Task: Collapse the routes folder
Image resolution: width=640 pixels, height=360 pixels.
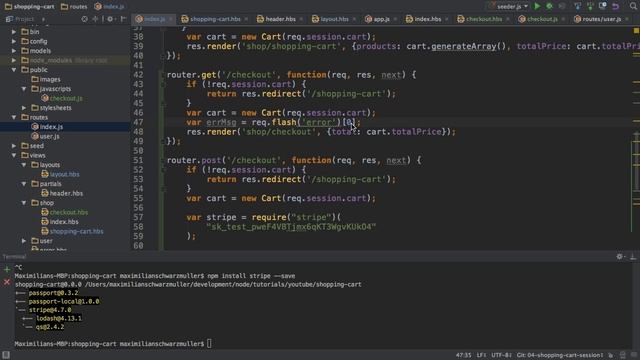Action: coord(14,117)
